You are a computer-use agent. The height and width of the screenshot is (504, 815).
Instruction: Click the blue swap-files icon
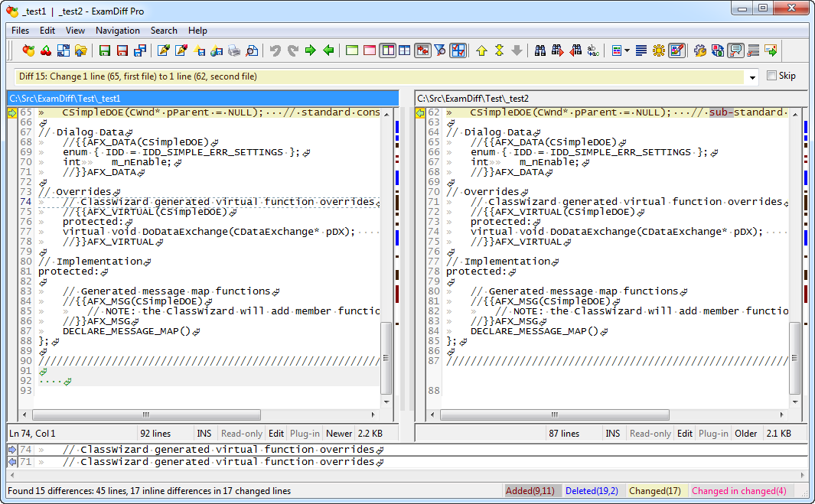click(x=64, y=50)
